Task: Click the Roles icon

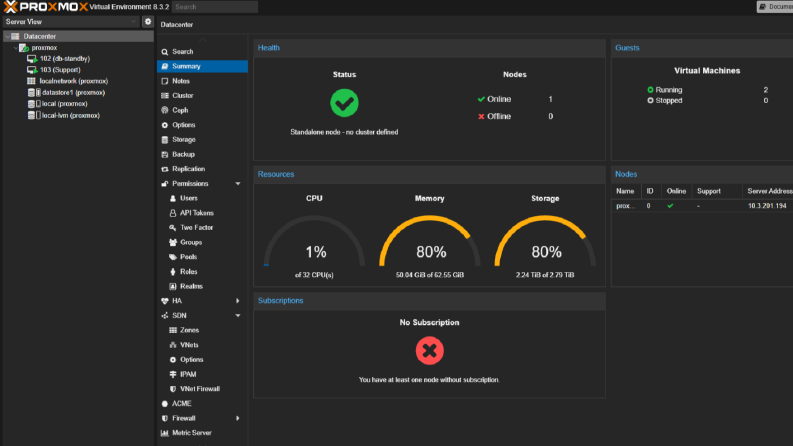Action: [x=173, y=272]
